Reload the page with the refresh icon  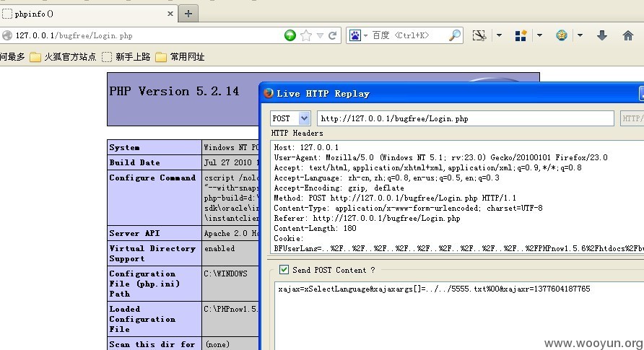coord(333,35)
